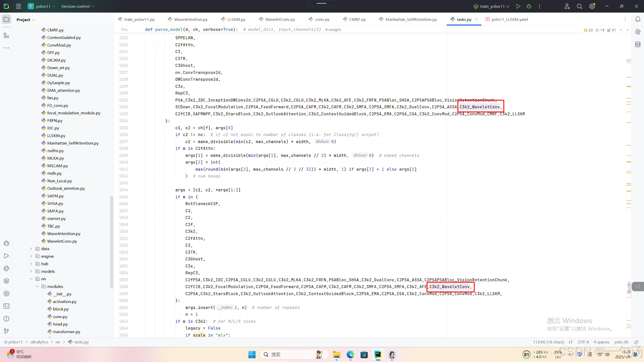Open the Notifications bell icon
The image size is (644, 362).
[x=638, y=19]
